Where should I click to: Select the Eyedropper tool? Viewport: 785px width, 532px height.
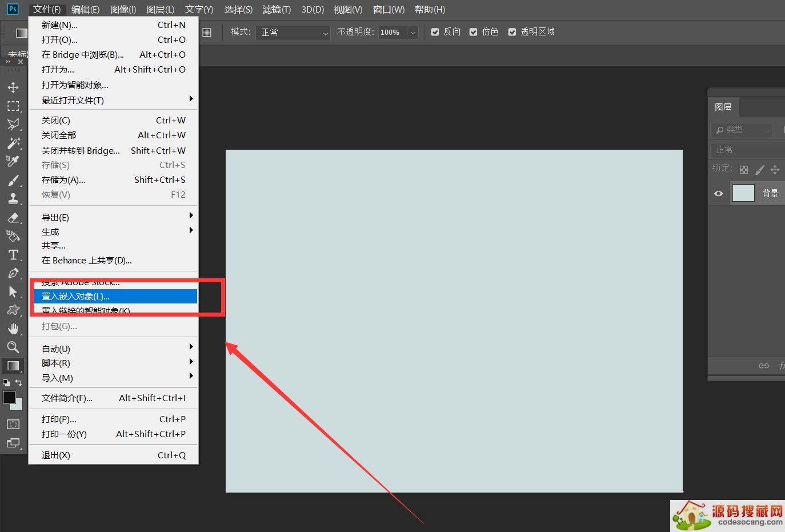click(13, 162)
